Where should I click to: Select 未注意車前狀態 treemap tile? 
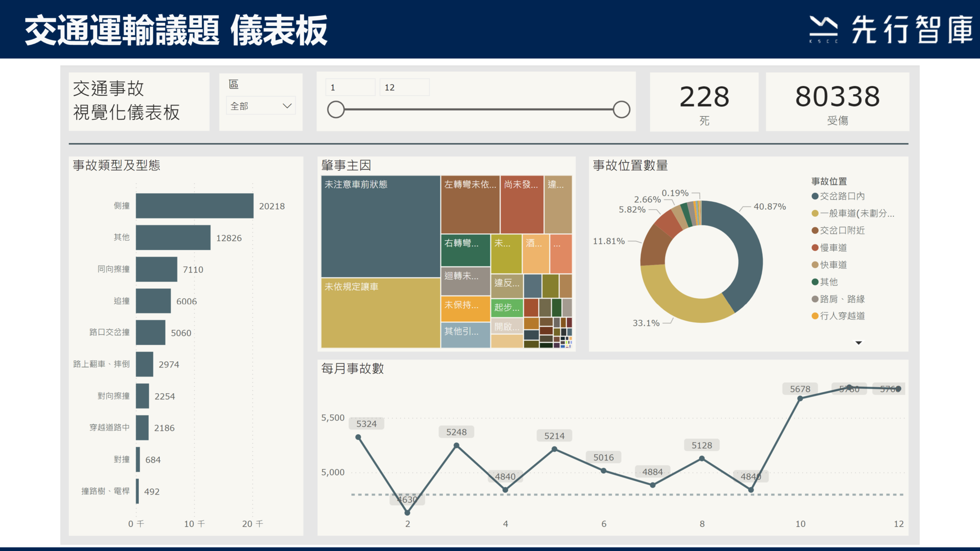point(380,226)
